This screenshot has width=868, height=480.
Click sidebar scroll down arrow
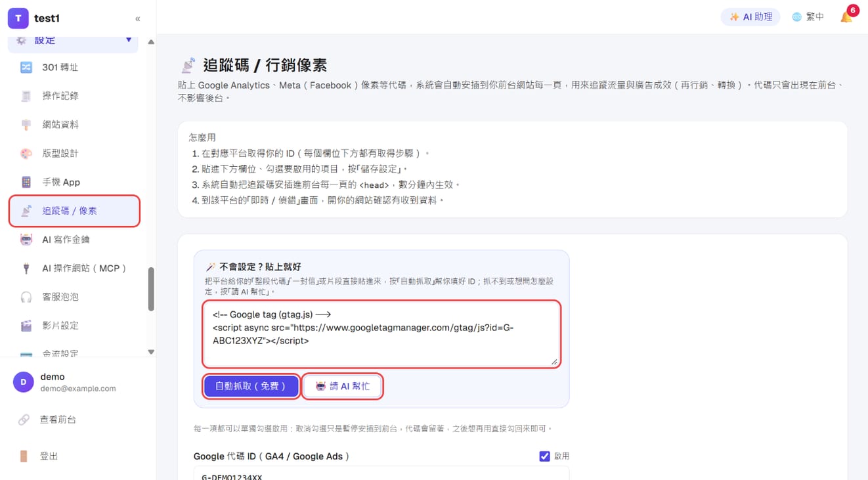pos(151,352)
